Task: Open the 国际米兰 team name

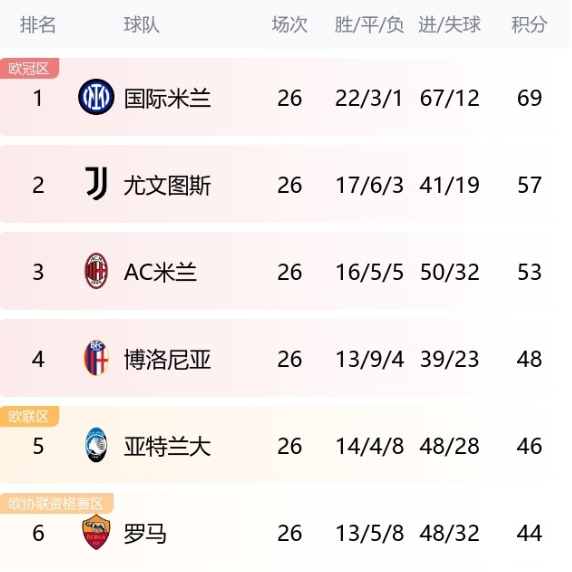Action: point(167,98)
